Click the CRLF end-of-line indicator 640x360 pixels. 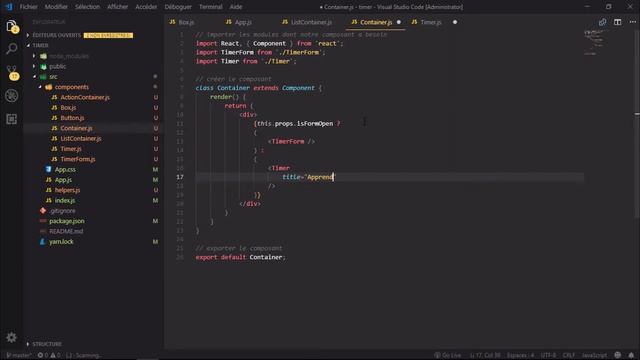(569, 355)
